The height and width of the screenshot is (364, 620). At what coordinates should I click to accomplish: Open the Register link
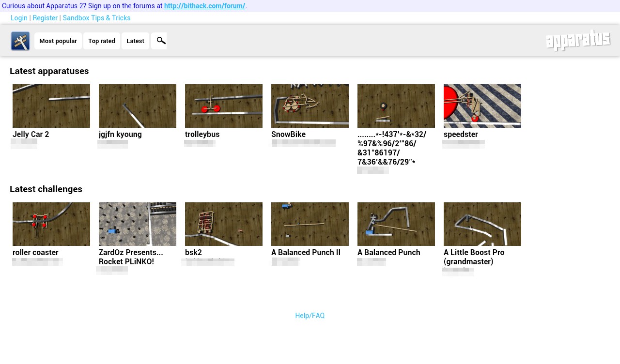point(45,18)
